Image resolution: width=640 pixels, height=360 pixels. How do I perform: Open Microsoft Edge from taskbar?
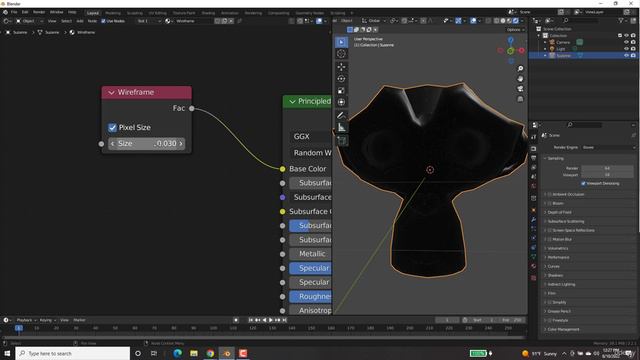coord(178,353)
